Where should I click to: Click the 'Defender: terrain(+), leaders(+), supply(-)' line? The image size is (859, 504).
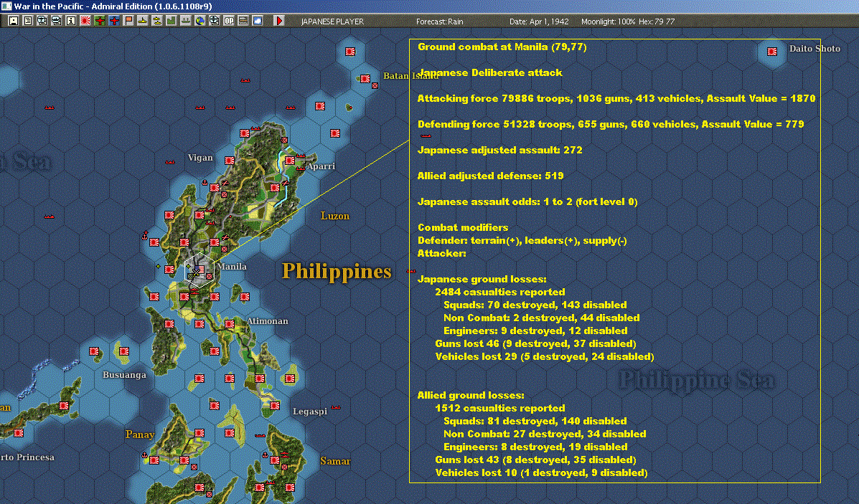522,241
